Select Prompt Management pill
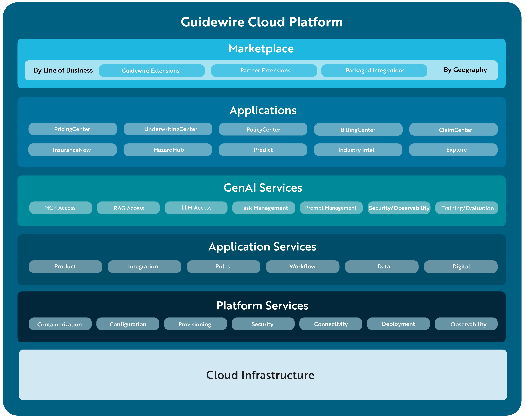Screen dimensions: 526x420 [x=331, y=208]
